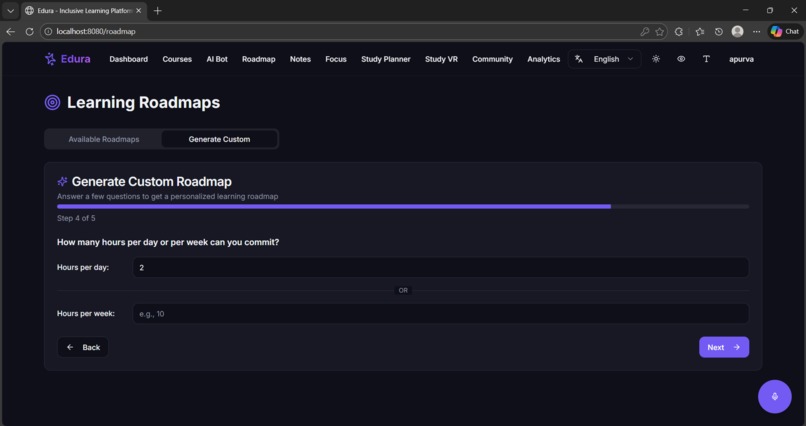This screenshot has width=806, height=426.
Task: Click the "Step 4 of 5" text
Action: coord(76,218)
